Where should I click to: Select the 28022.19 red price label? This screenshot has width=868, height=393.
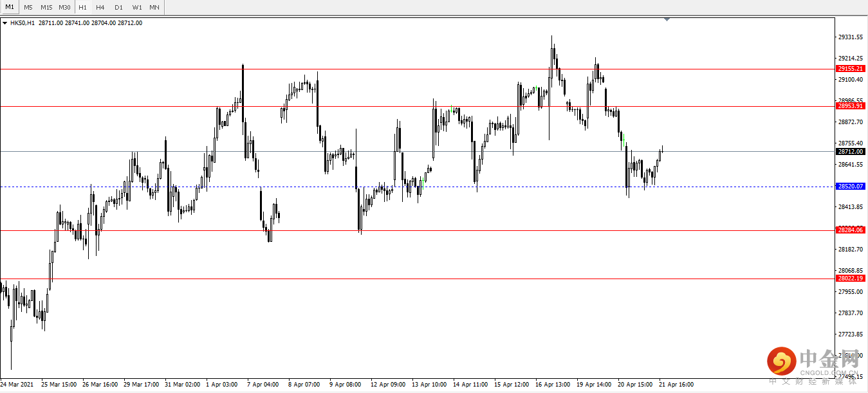(x=851, y=279)
